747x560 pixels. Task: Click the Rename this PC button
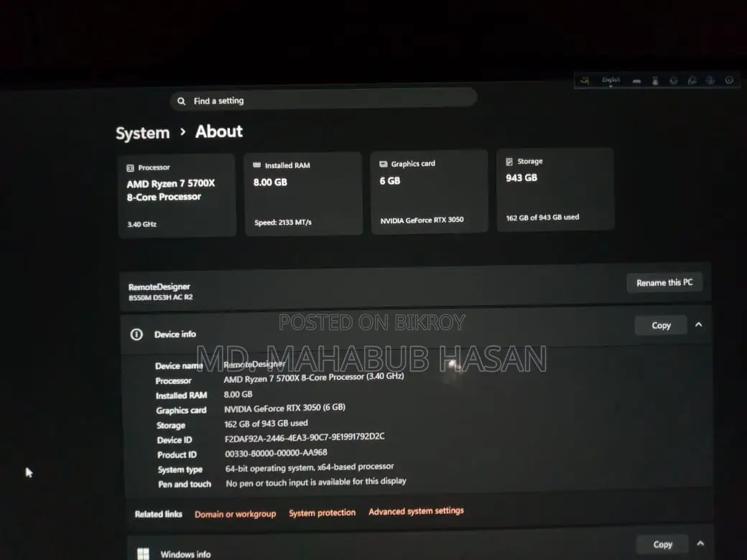[x=664, y=283]
